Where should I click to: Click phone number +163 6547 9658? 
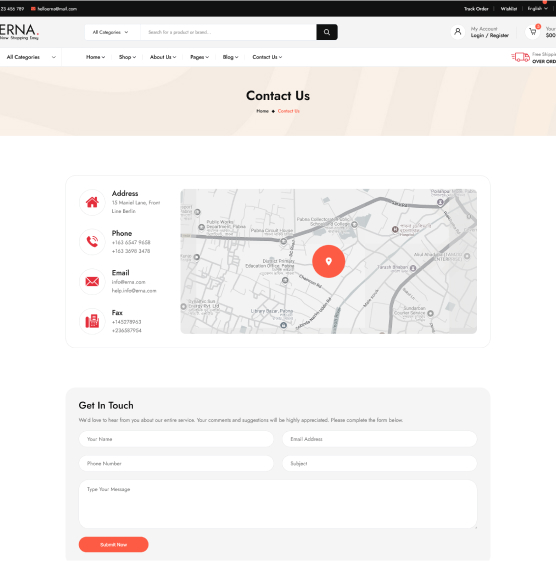(x=131, y=242)
